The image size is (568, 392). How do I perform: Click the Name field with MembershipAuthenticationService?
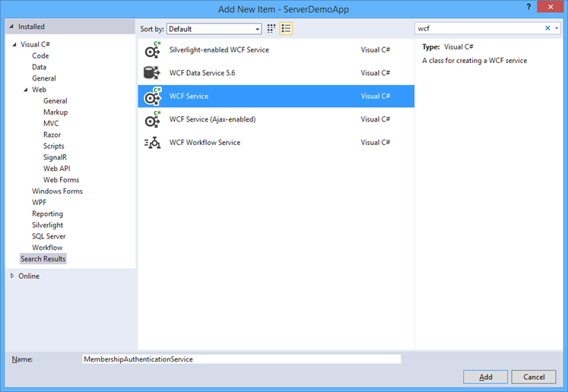pyautogui.click(x=242, y=359)
